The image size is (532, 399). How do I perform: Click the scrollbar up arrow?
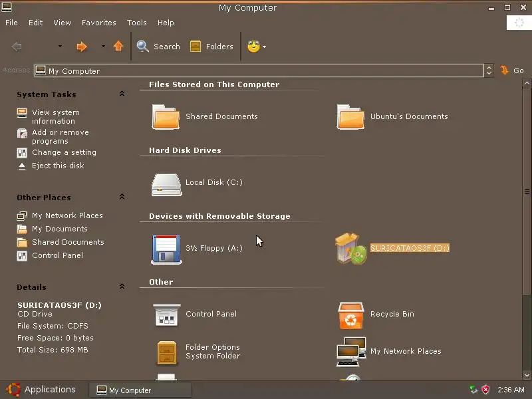(x=527, y=82)
